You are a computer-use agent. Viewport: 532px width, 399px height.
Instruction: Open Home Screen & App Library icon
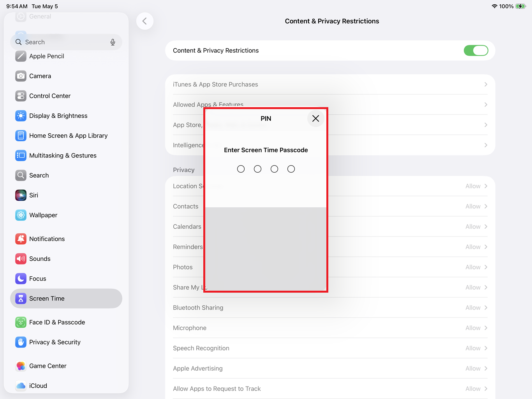click(21, 136)
